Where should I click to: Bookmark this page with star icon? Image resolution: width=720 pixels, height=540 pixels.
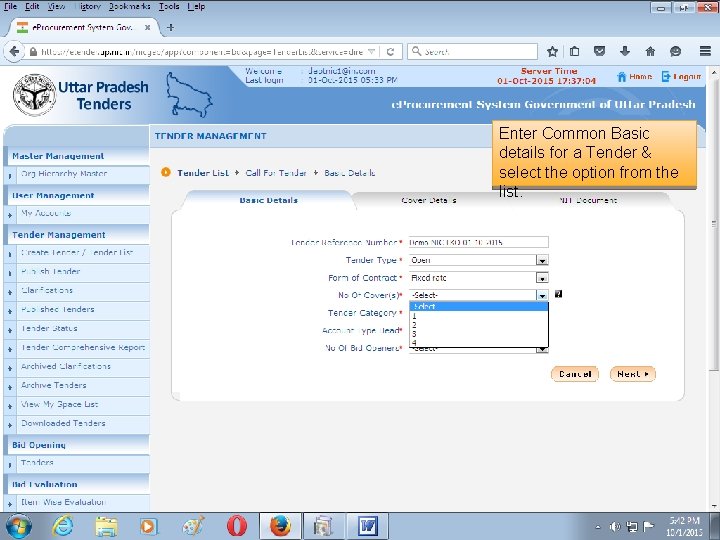552,51
